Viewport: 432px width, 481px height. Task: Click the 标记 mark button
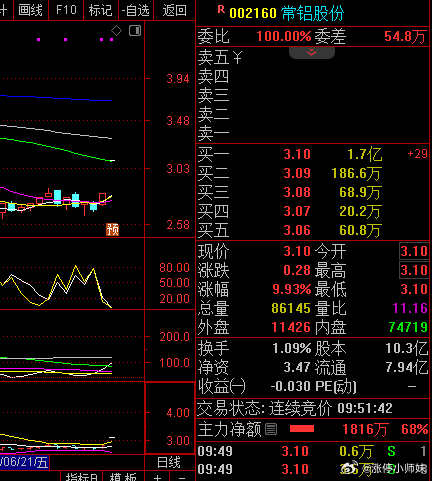pos(100,10)
